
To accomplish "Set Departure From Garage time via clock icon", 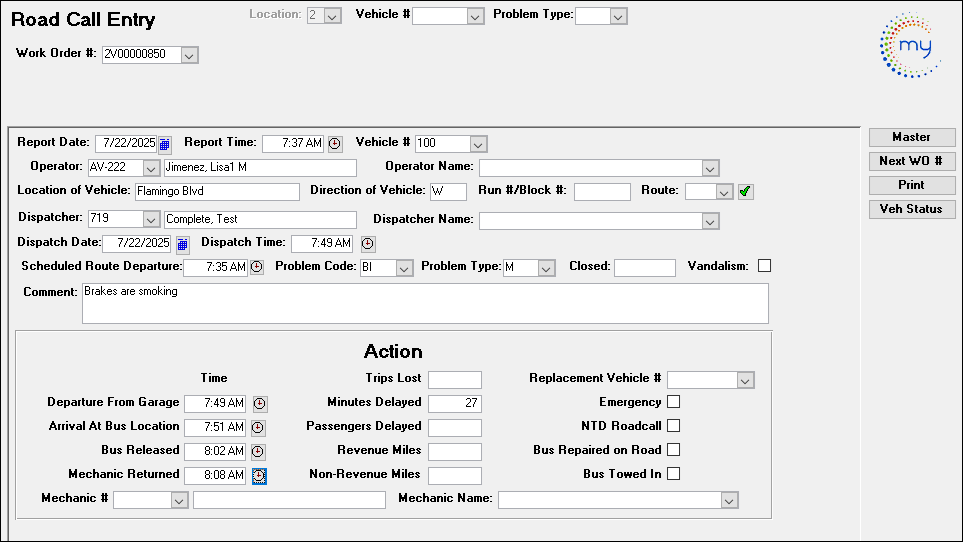I will pyautogui.click(x=259, y=403).
